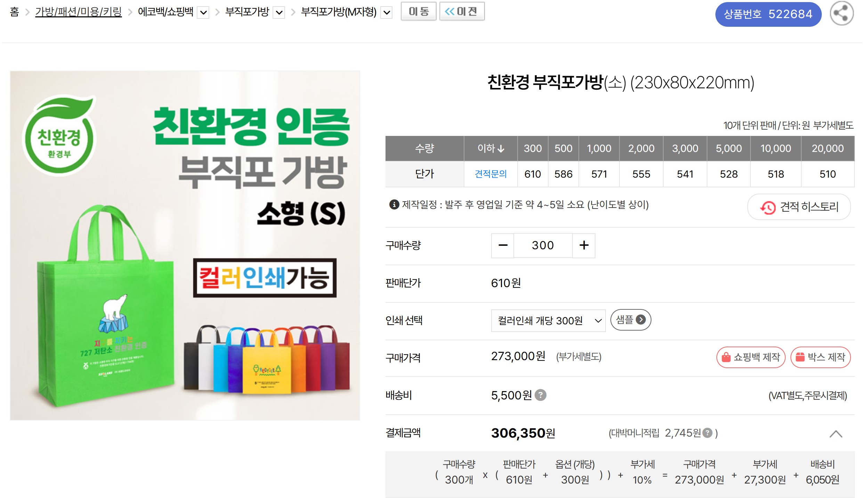Open 견적 히스토리 with the clock icon
This screenshot has height=503, width=868.
(799, 207)
